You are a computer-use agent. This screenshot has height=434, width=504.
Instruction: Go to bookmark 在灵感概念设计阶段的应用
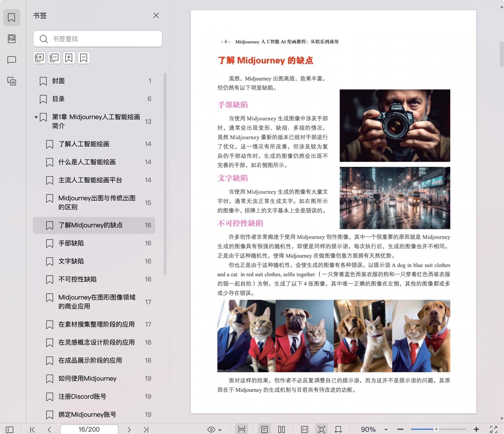[x=94, y=342]
